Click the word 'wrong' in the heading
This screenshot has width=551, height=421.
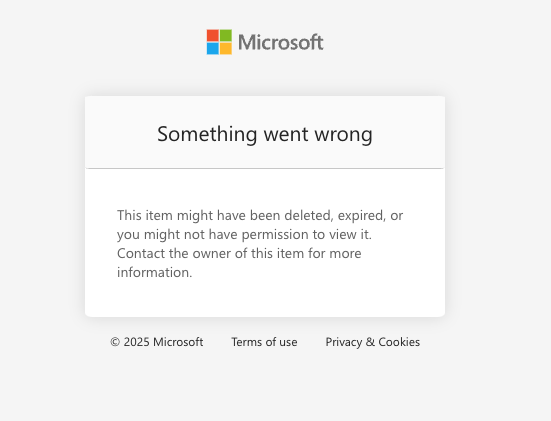click(343, 135)
